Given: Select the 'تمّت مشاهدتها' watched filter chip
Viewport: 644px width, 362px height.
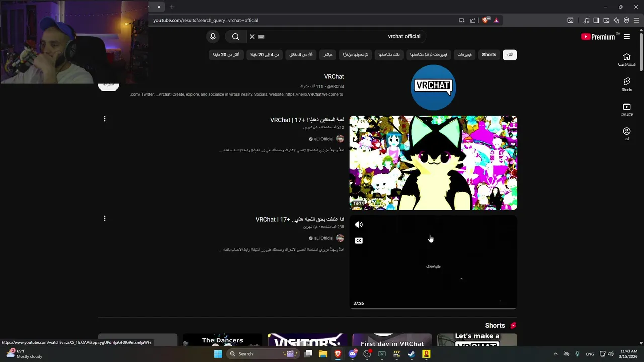Looking at the screenshot, I should click(389, 55).
